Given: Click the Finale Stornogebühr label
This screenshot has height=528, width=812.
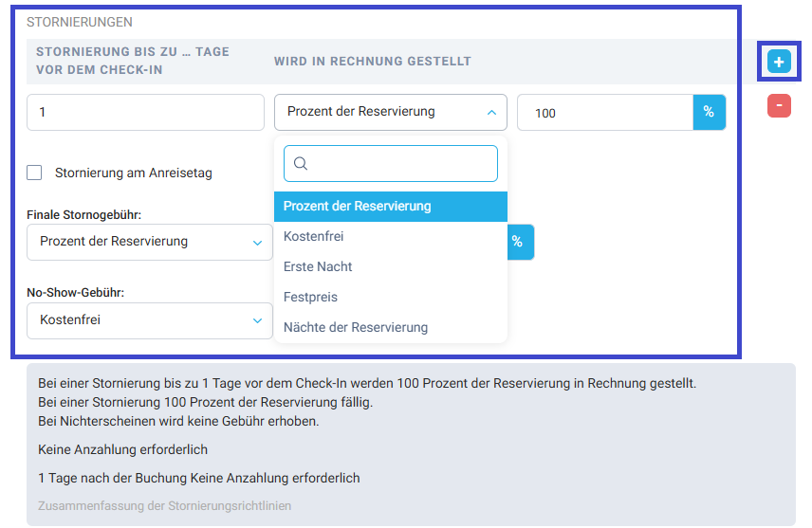Looking at the screenshot, I should pyautogui.click(x=83, y=215).
